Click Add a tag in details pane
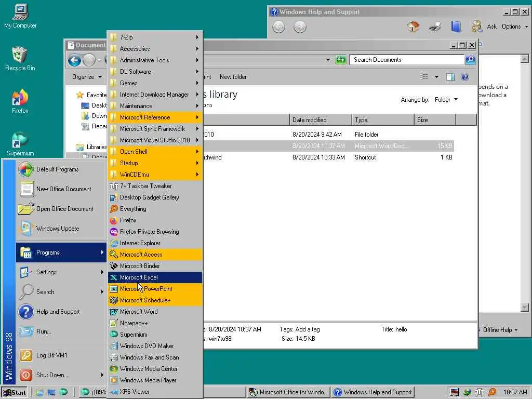 [x=308, y=329]
